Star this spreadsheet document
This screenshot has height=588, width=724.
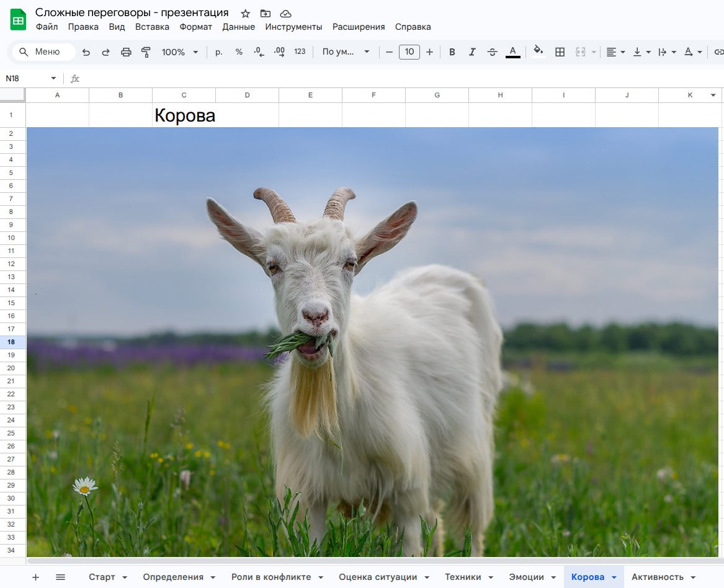[245, 14]
